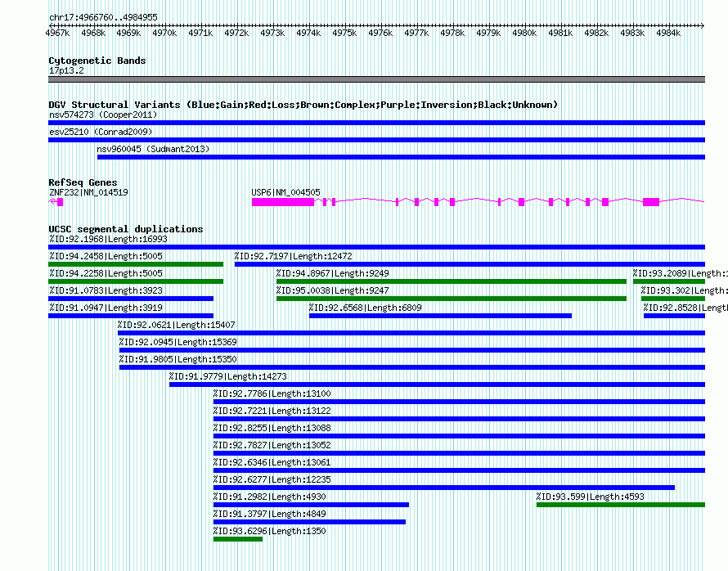The image size is (728, 571).
Task: Select the %ID:94.2458|Length:5005 duplication label
Action: pos(106,256)
